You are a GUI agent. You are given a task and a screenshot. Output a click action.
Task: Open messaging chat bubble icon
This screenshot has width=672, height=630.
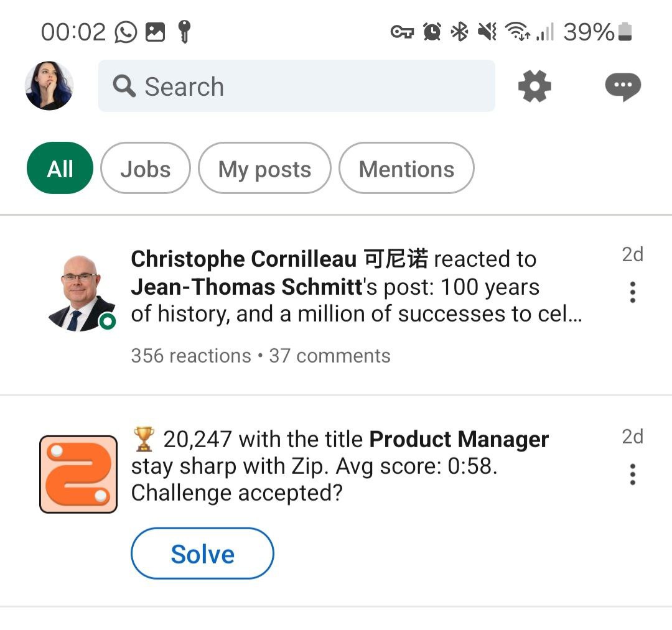(x=623, y=86)
